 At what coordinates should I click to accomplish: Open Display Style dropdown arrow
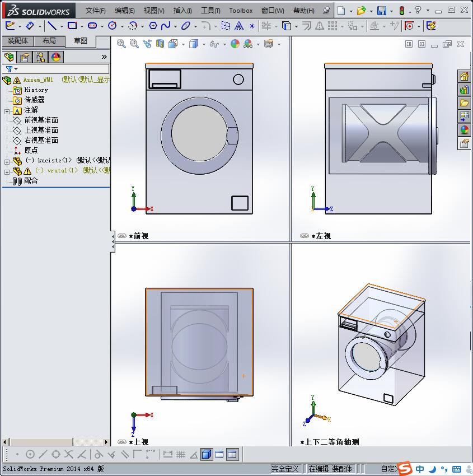click(204, 45)
